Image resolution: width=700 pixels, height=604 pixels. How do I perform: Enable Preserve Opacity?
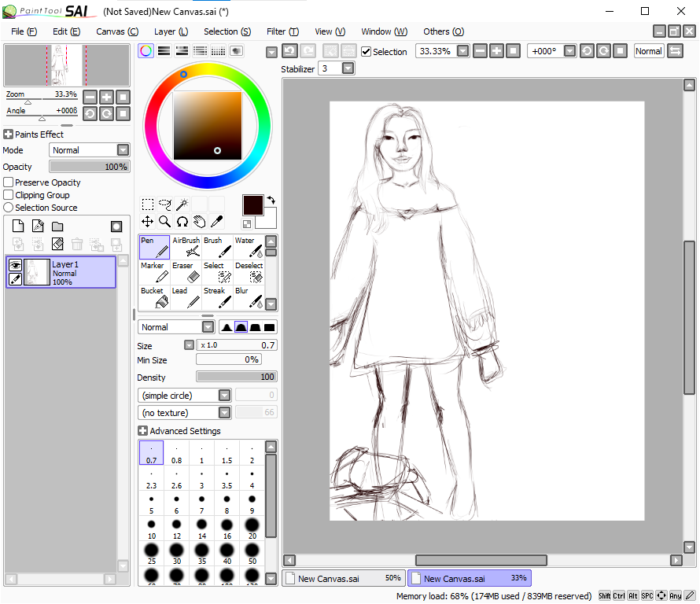[8, 182]
